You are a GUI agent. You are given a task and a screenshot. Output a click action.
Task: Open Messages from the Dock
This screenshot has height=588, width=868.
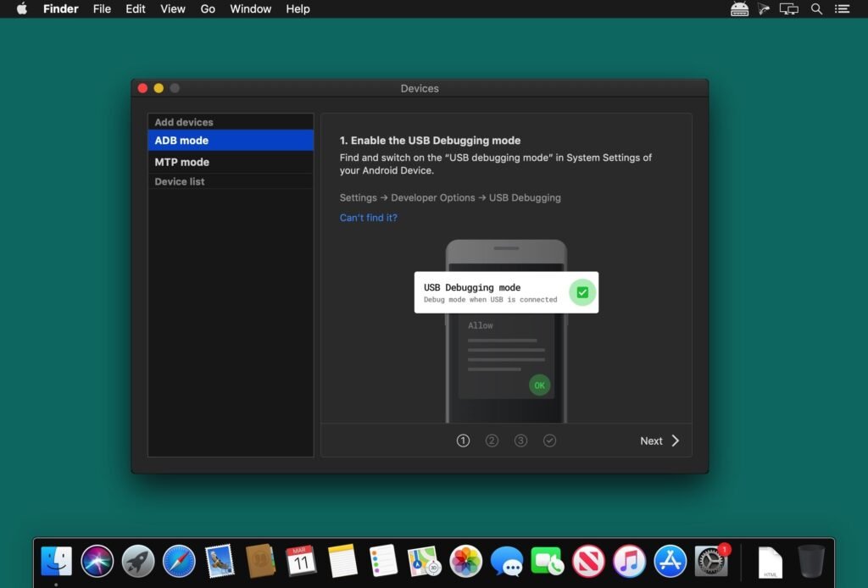(x=506, y=561)
